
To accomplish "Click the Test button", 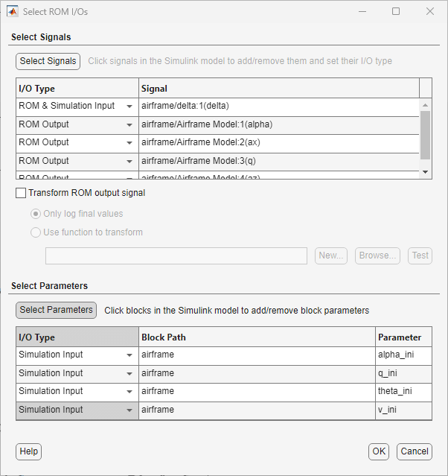I will tap(420, 256).
